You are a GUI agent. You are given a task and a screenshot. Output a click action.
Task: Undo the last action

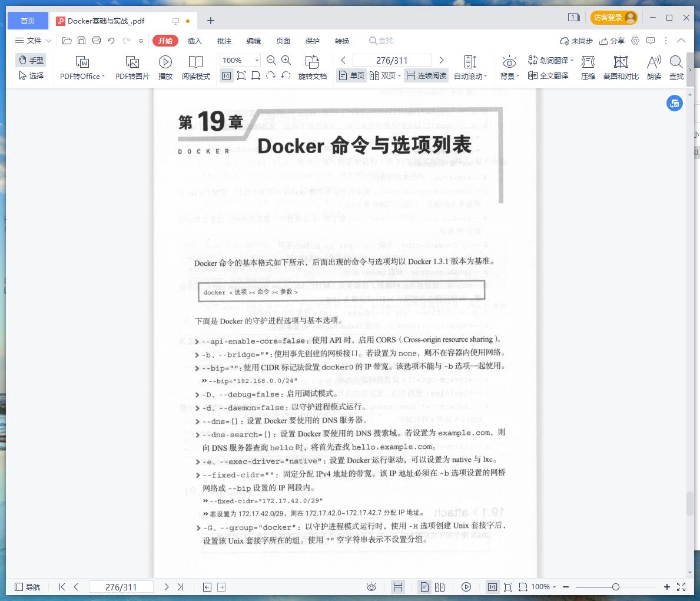[x=111, y=41]
